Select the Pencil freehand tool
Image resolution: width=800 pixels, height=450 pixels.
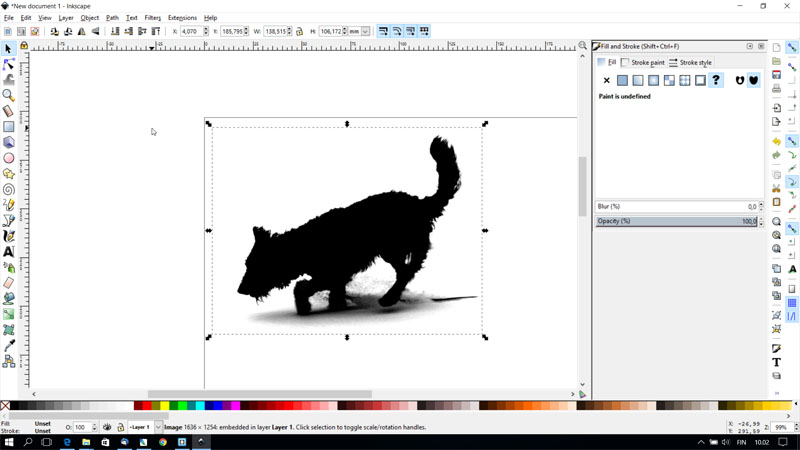coord(8,205)
